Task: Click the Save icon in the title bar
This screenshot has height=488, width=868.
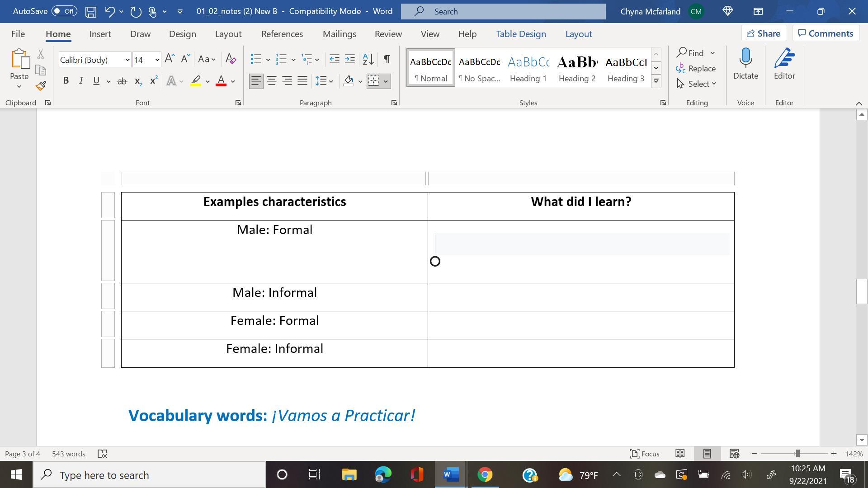Action: click(91, 11)
